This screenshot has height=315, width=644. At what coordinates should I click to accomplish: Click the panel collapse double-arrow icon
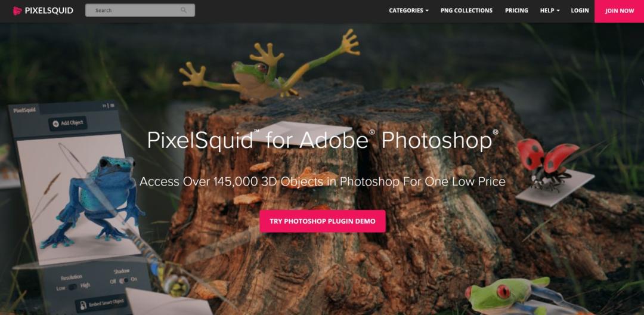coord(104,106)
